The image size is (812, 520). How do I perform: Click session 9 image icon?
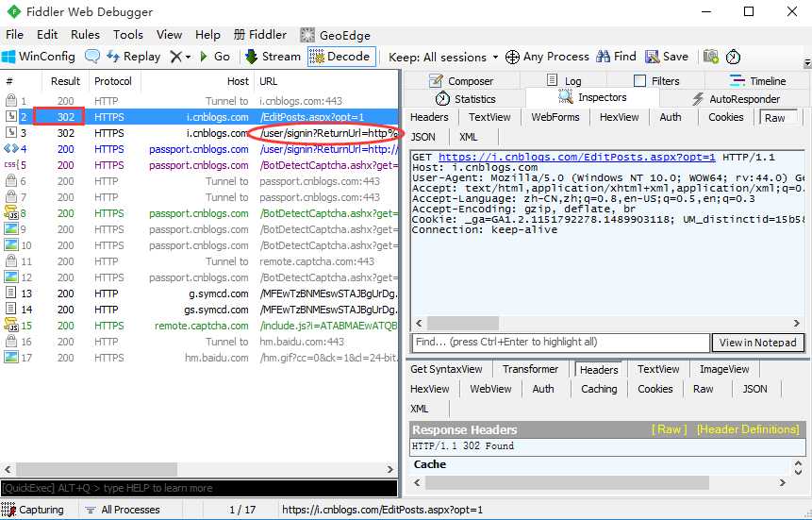pos(11,229)
